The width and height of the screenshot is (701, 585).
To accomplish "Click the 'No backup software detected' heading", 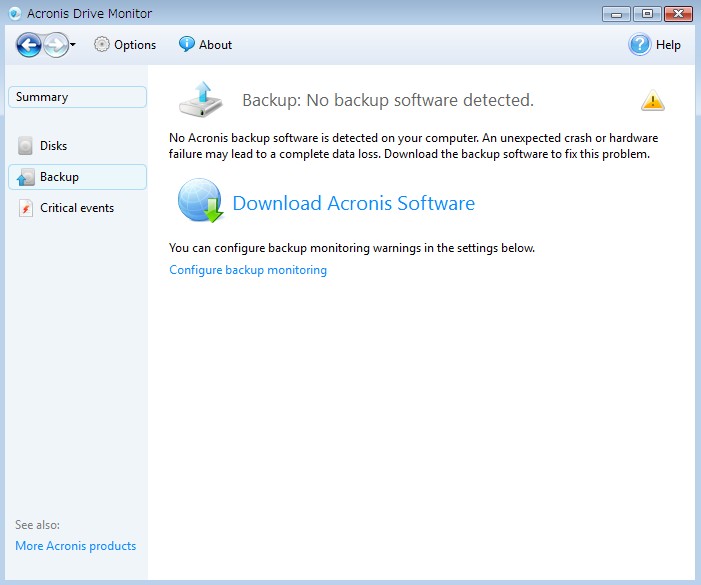I will [388, 100].
